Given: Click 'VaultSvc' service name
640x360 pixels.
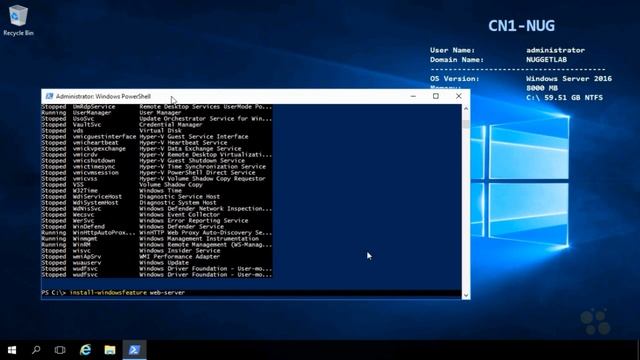Looking at the screenshot, I should [x=87, y=124].
